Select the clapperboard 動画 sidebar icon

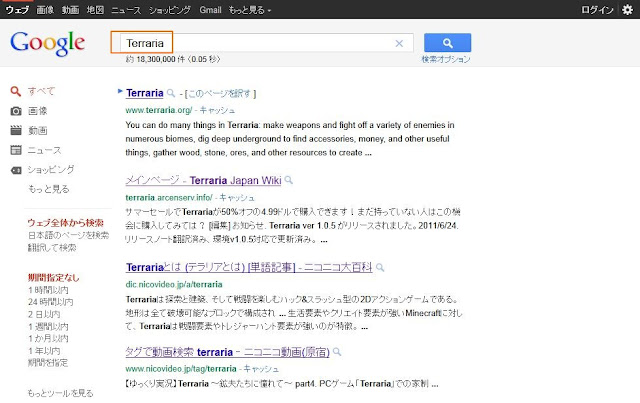(x=16, y=130)
